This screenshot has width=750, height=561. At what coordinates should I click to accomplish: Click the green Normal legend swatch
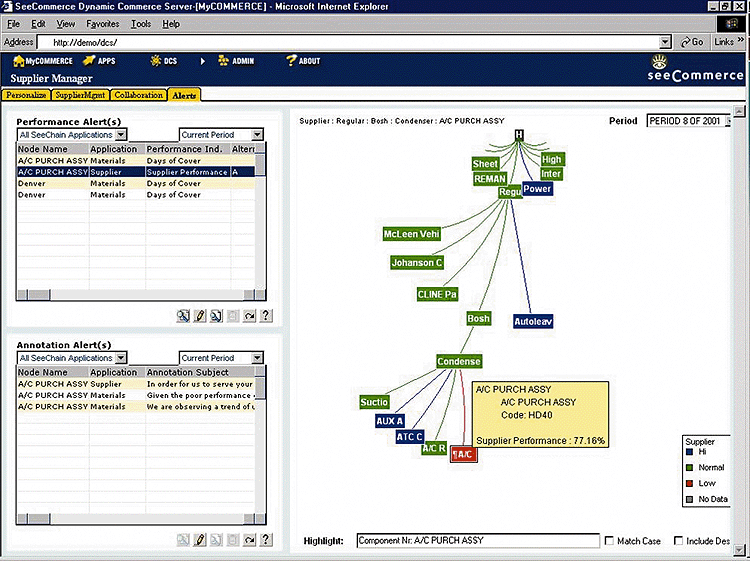point(689,468)
